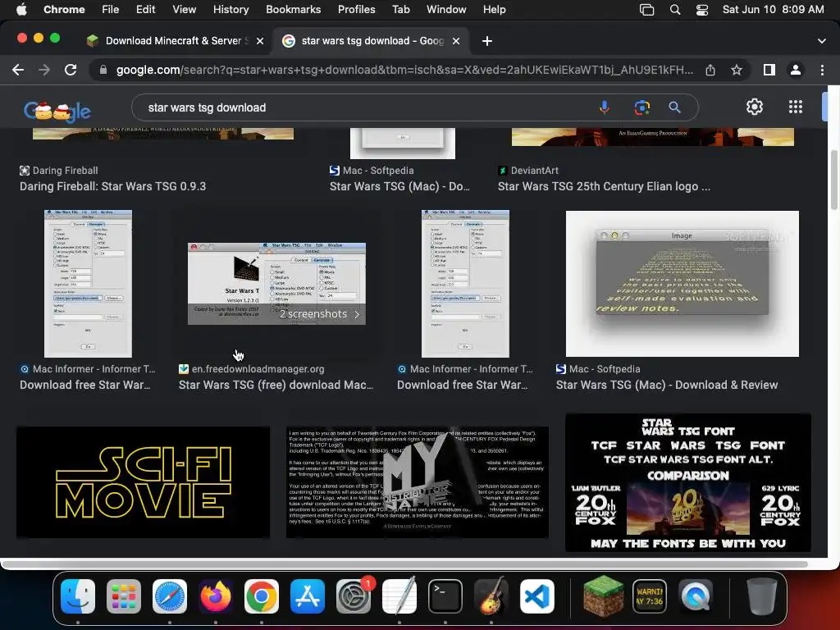The image size is (840, 630).
Task: Open the History menu
Action: 231,10
